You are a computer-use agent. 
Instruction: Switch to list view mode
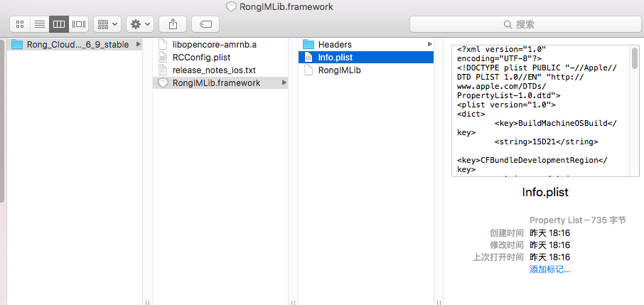click(x=39, y=24)
